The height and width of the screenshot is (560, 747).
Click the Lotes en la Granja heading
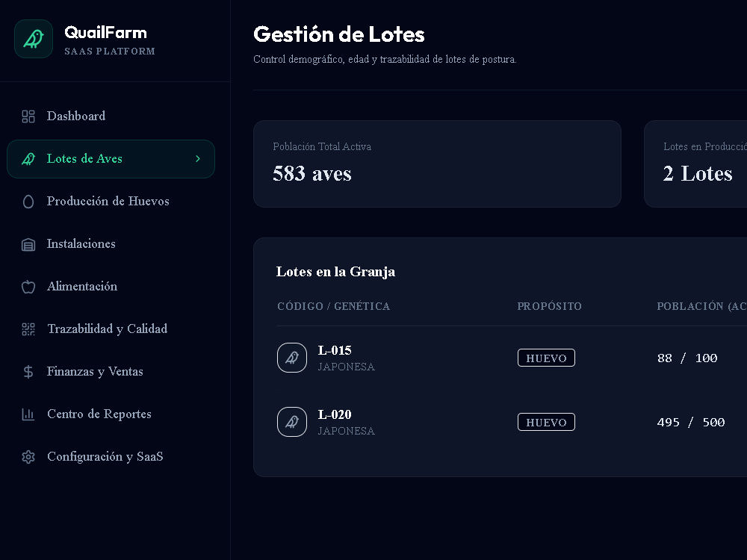(335, 272)
